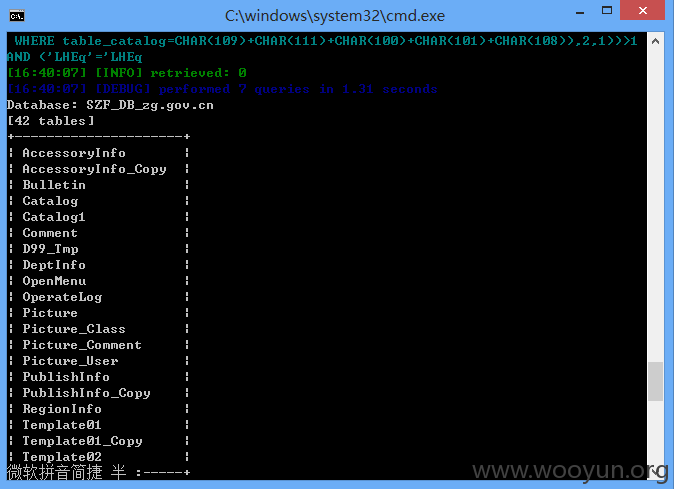678x499 pixels.
Task: Select the OperateLog row text
Action: coord(62,297)
